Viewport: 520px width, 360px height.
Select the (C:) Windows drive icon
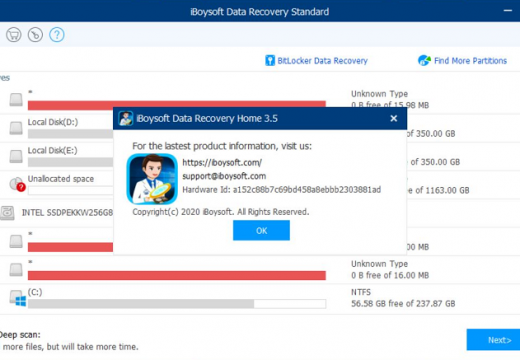tap(18, 298)
